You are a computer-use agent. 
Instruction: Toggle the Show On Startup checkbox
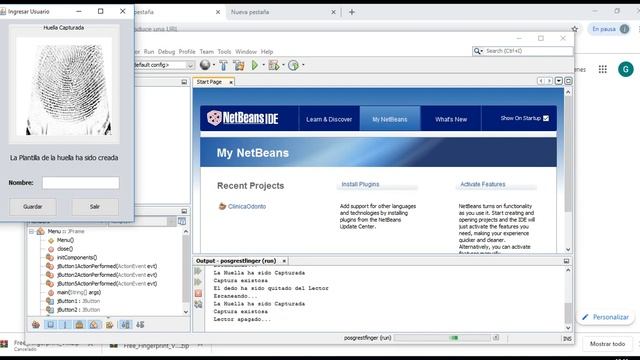546,118
